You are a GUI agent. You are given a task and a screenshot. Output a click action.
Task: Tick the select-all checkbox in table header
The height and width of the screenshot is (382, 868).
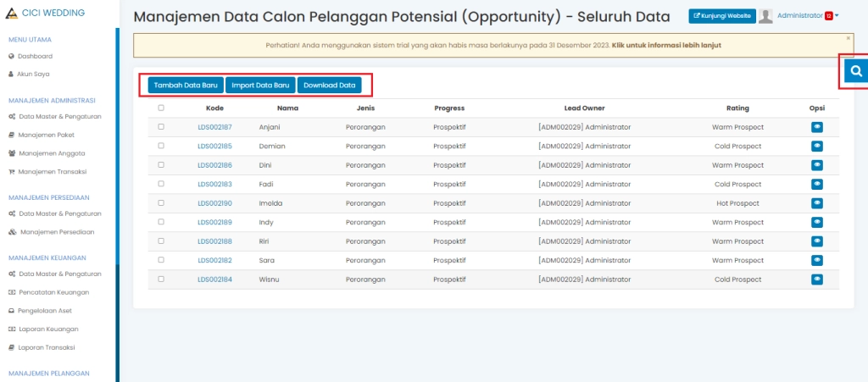coord(161,108)
